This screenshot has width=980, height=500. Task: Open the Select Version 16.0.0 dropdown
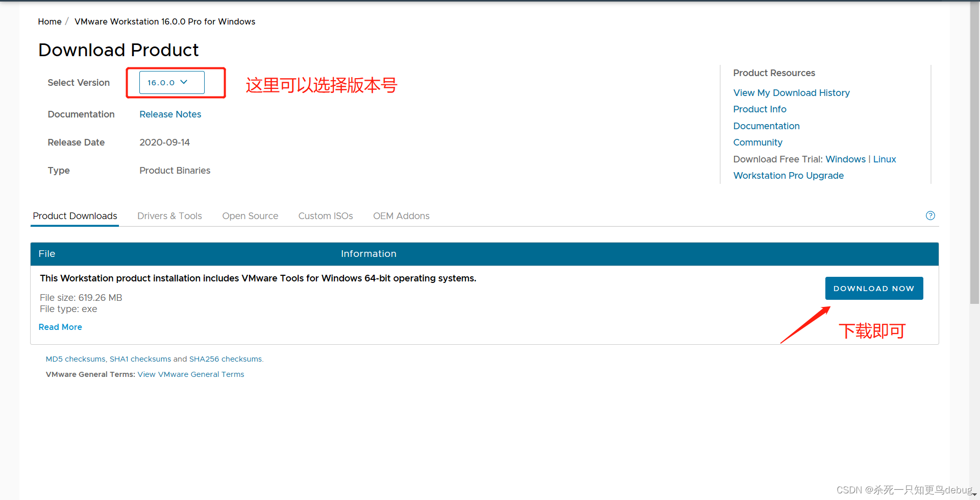point(171,83)
